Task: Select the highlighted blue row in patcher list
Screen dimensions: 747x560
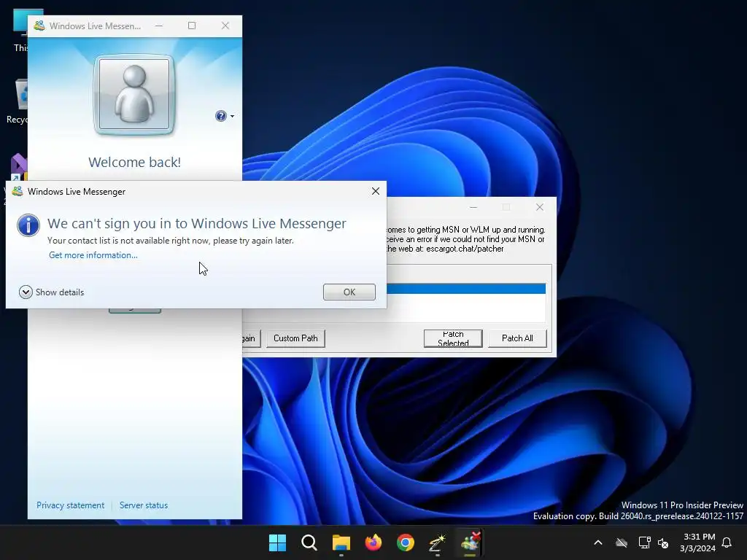Action: [x=466, y=289]
